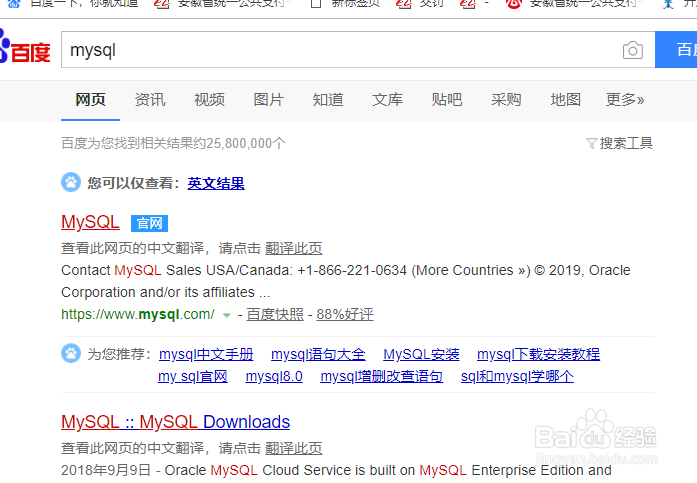Open the 知道 tab
The image size is (697, 483).
coord(328,100)
